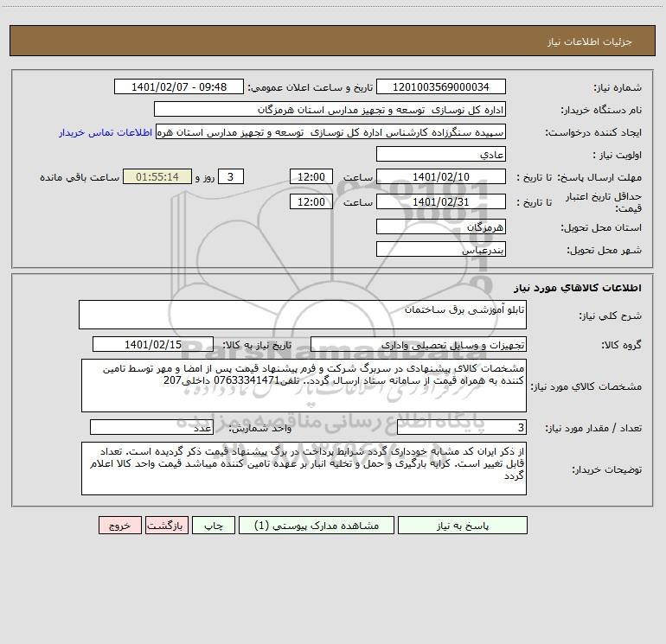Click the buyer notes text area
The height and width of the screenshot is (644, 666).
pos(304,469)
